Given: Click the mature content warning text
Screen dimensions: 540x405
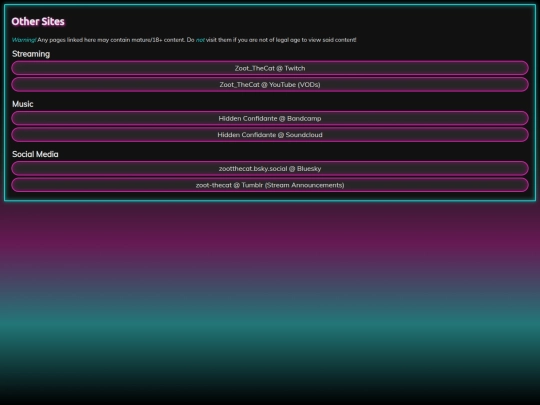Looking at the screenshot, I should pyautogui.click(x=184, y=40).
